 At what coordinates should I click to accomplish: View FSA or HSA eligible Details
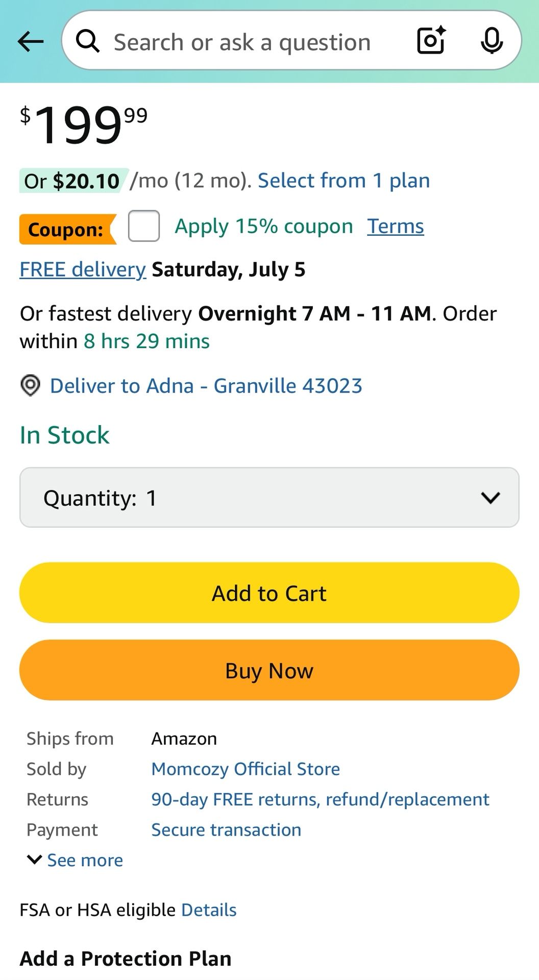pos(209,910)
